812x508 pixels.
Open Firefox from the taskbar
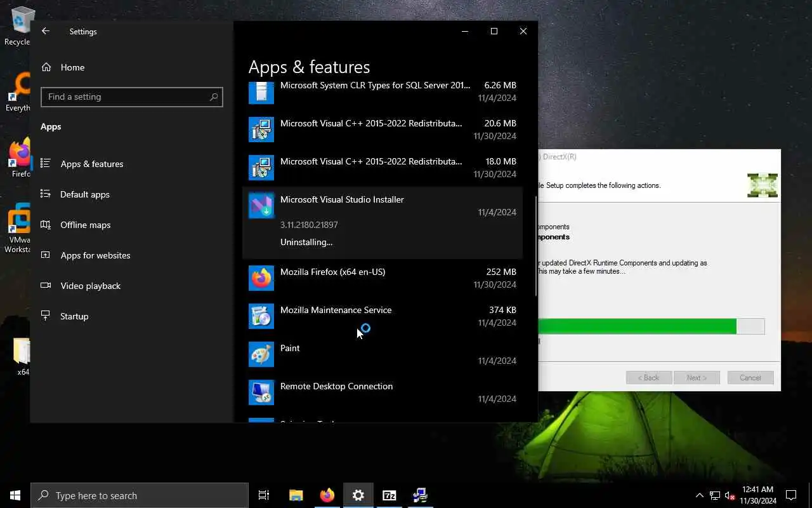click(327, 495)
